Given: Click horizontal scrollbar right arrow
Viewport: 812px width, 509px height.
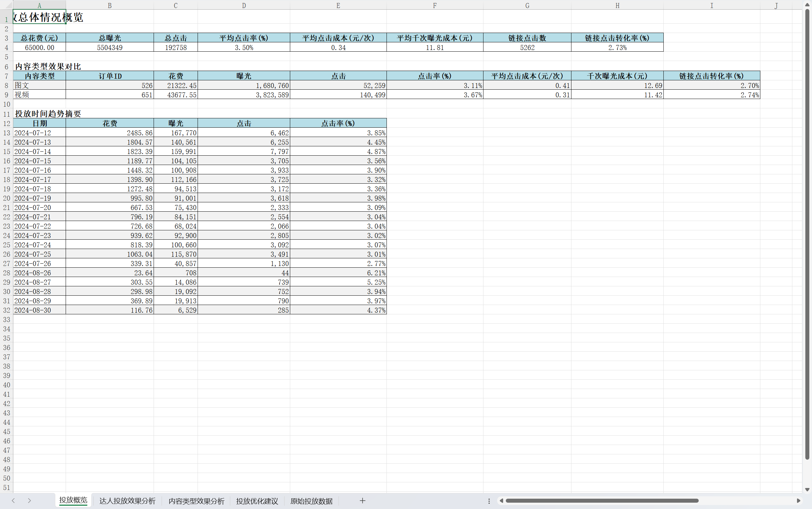Looking at the screenshot, I should [x=798, y=501].
